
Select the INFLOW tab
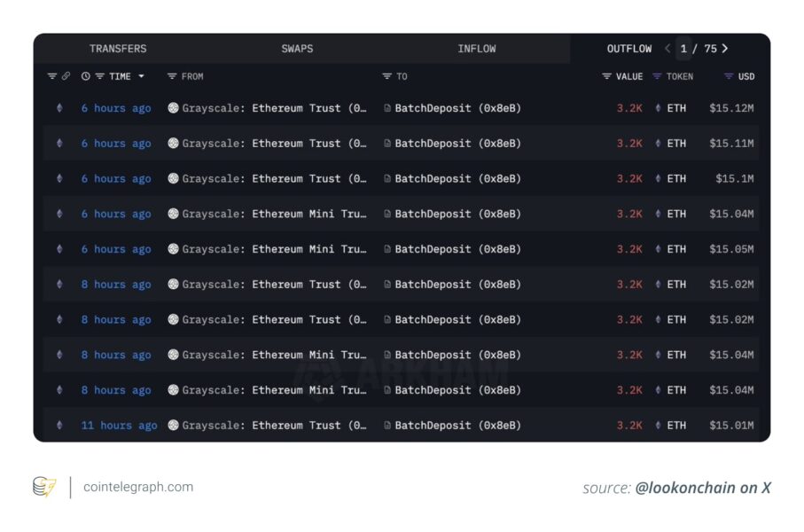(x=476, y=49)
